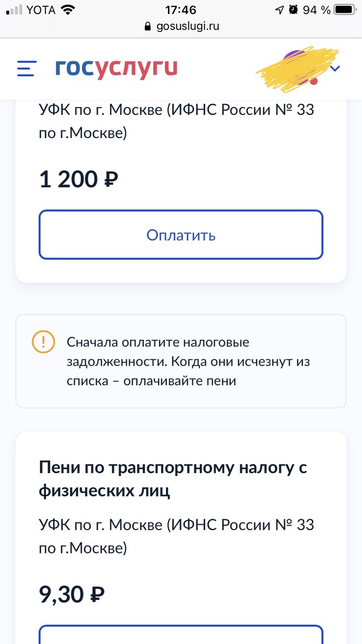
Task: Tap the orange warning exclamation icon
Action: click(43, 342)
